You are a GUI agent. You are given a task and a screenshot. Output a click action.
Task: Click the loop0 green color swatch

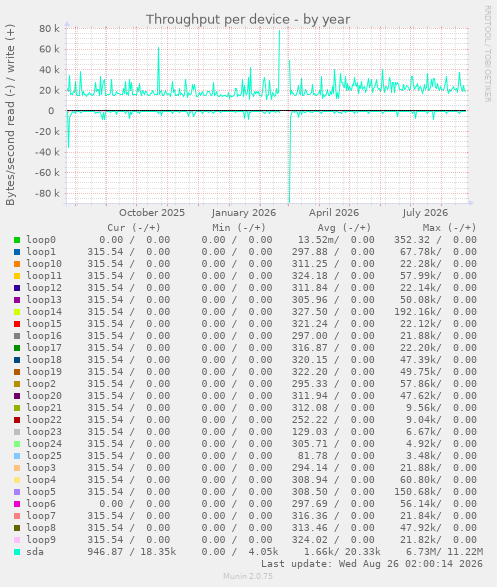17,240
